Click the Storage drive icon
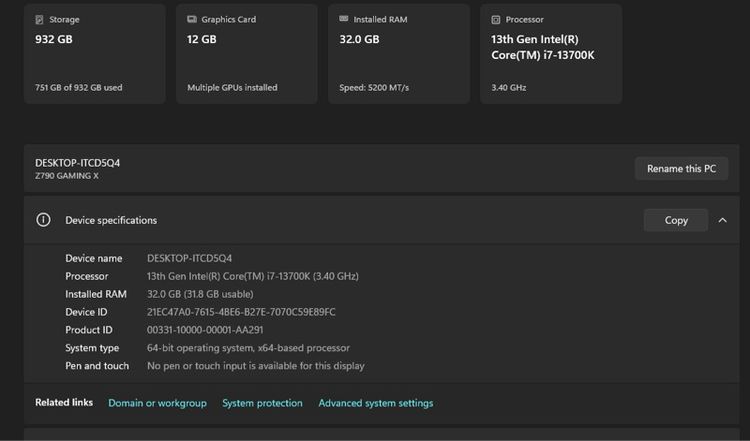 39,20
